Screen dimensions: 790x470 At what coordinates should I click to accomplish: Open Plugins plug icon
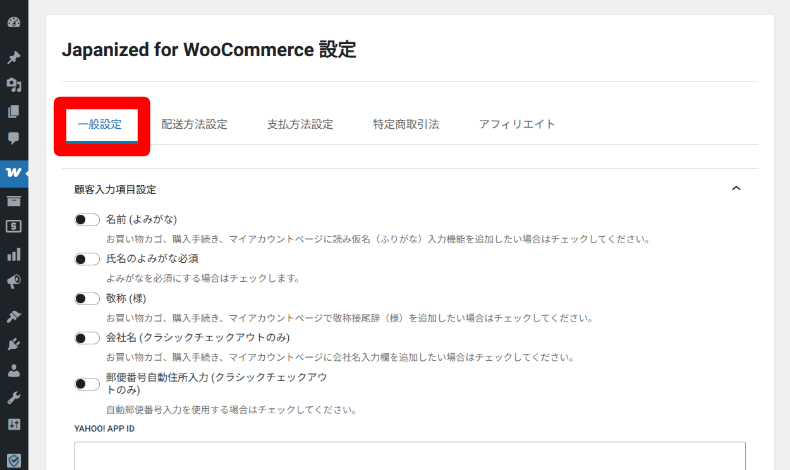14,344
